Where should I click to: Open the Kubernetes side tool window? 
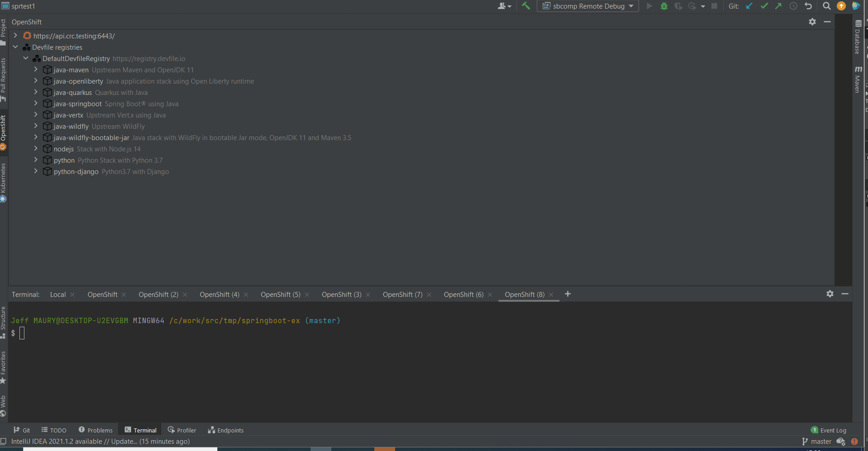[3, 183]
